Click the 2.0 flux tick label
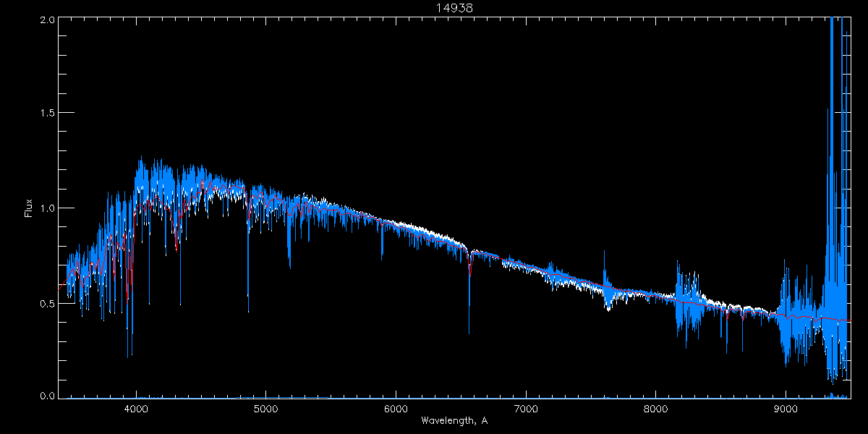Viewport: 868px width, 434px height. (x=46, y=20)
